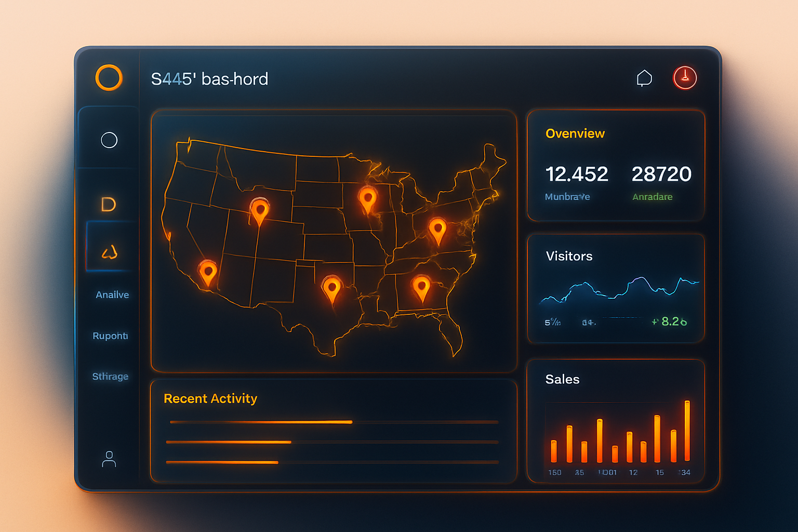
Task: Open the Rupohti sidebar menu item
Action: coord(110,336)
